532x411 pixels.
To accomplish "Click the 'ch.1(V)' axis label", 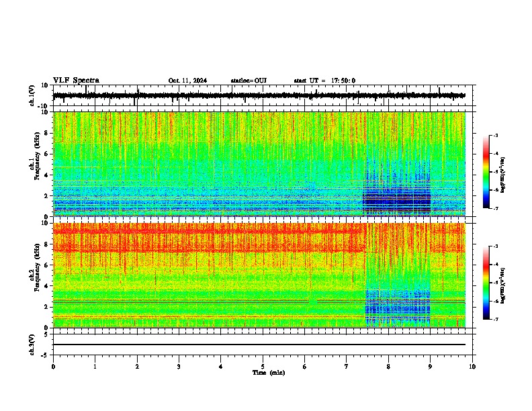I will 32,95.
